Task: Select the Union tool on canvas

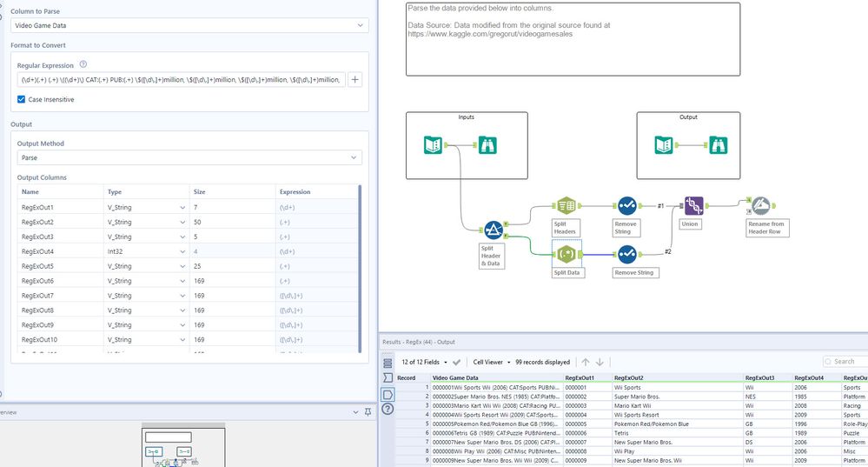Action: [693, 205]
